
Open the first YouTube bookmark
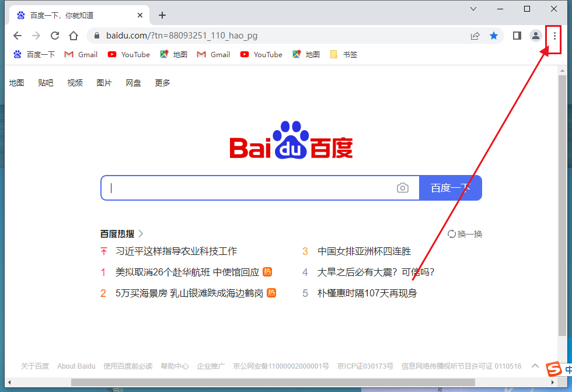[x=129, y=55]
